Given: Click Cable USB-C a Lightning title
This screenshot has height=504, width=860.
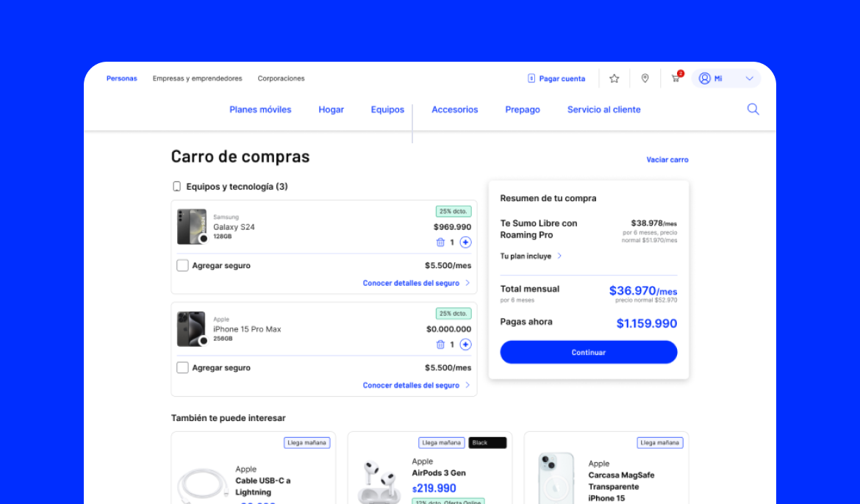Looking at the screenshot, I should 263,486.
